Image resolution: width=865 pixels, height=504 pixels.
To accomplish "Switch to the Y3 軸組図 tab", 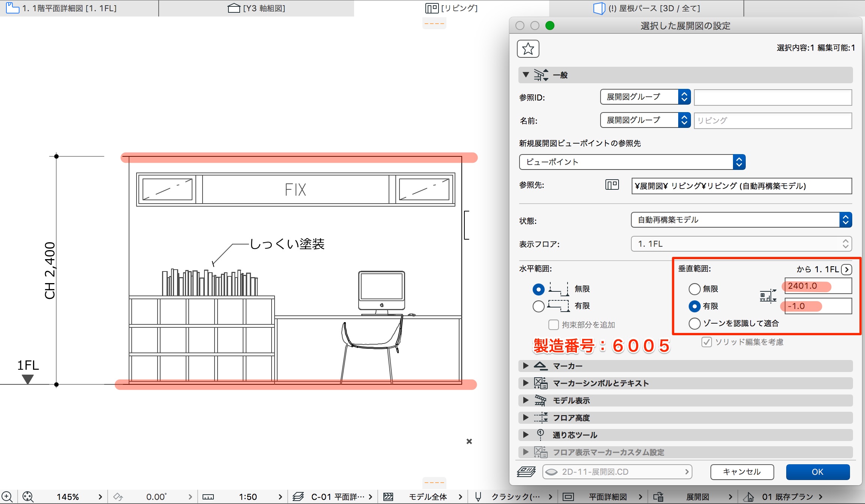I will pos(257,8).
